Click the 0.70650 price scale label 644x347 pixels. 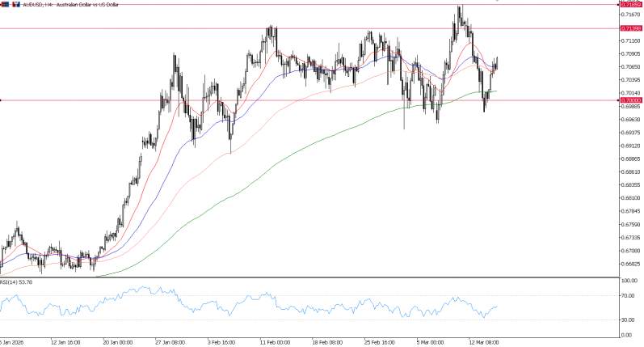[631, 66]
